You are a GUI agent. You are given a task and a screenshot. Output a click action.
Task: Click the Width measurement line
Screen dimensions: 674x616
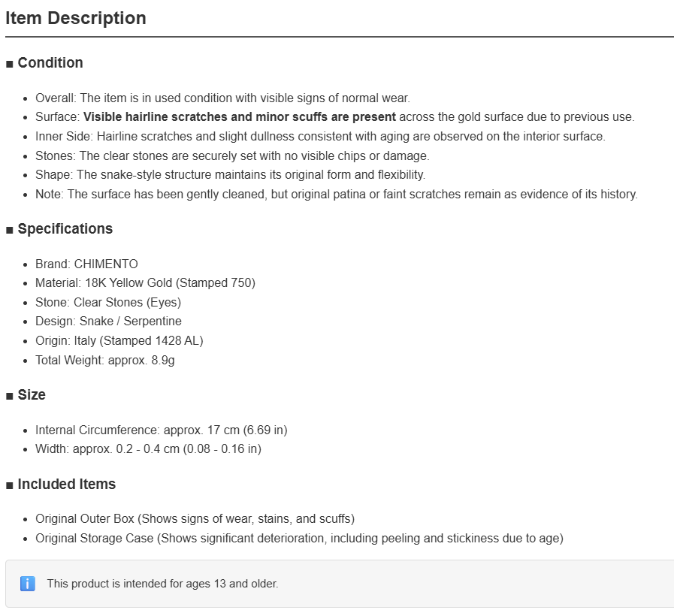(x=148, y=448)
